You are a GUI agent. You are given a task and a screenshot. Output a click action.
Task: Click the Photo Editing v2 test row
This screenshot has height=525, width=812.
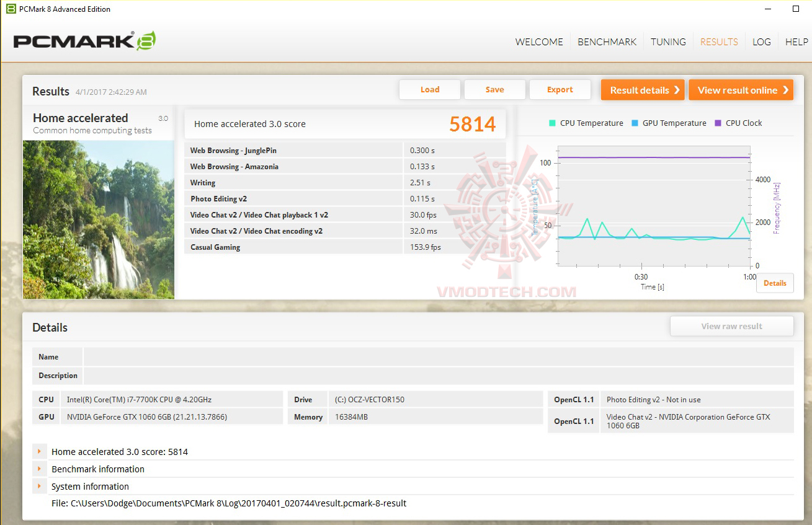click(x=345, y=199)
